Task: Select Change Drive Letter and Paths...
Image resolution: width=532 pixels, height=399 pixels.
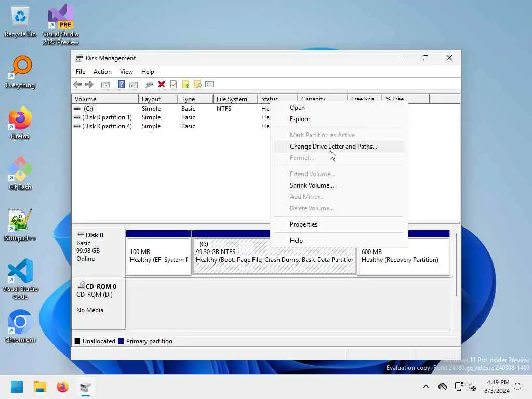Action: click(x=339, y=147)
